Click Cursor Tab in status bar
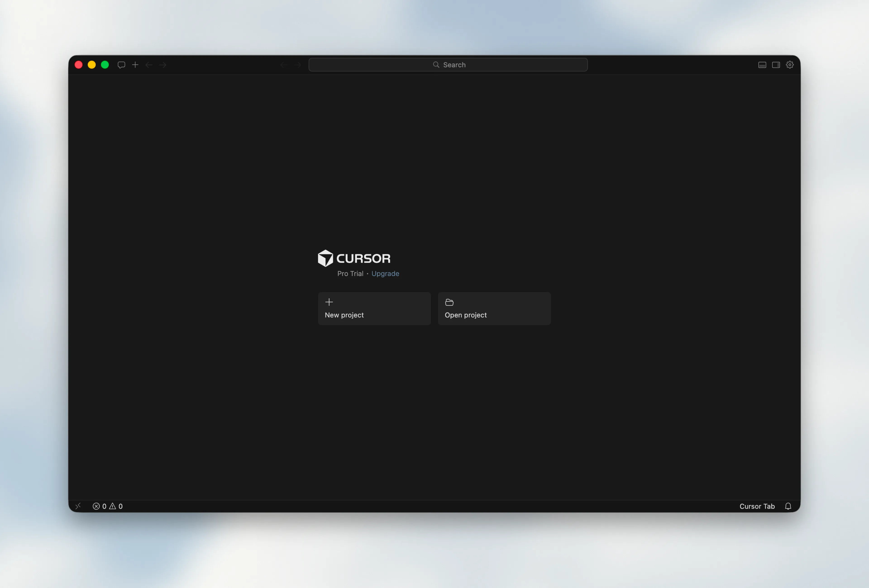Screen dimensions: 869x588 click(x=757, y=506)
